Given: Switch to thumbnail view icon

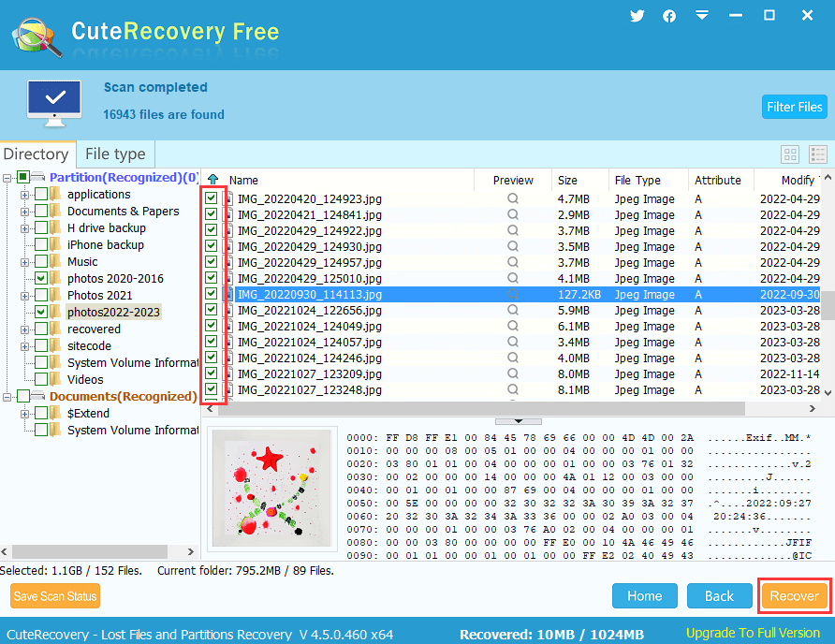Looking at the screenshot, I should tap(790, 154).
